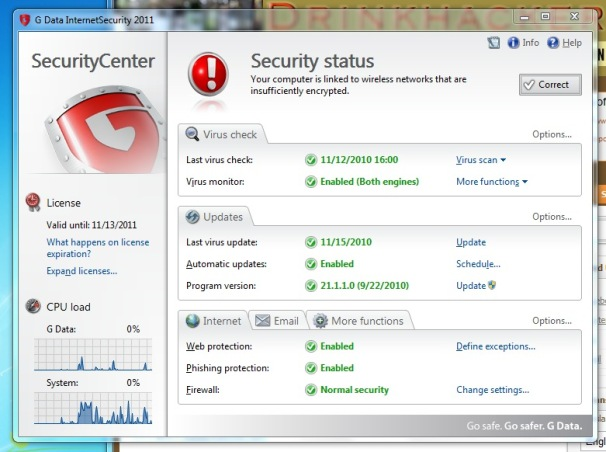This screenshot has height=452, width=606.
Task: Open the Expand licenses link
Action: (x=82, y=271)
